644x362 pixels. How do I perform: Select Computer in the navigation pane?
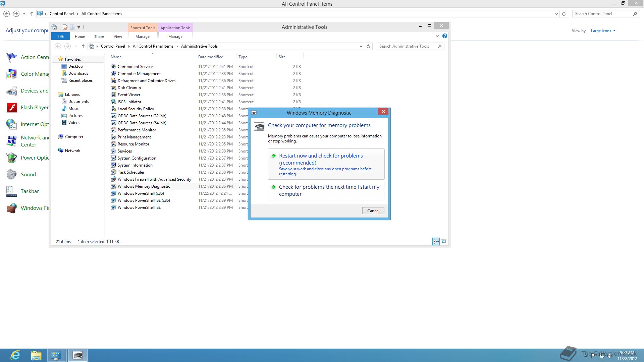pyautogui.click(x=74, y=137)
